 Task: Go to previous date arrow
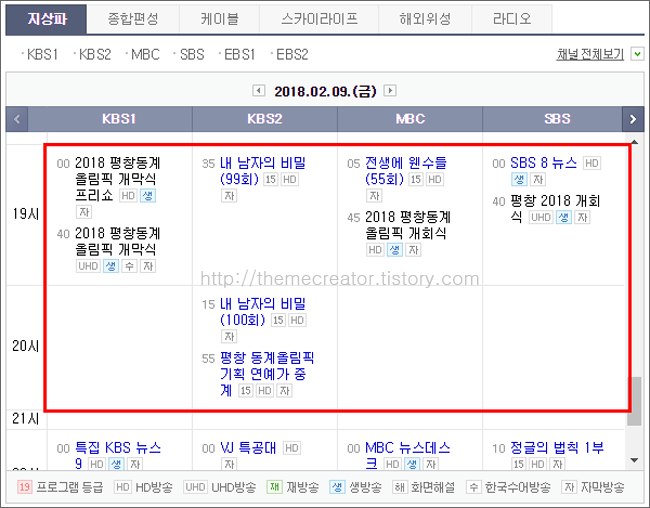pyautogui.click(x=259, y=90)
